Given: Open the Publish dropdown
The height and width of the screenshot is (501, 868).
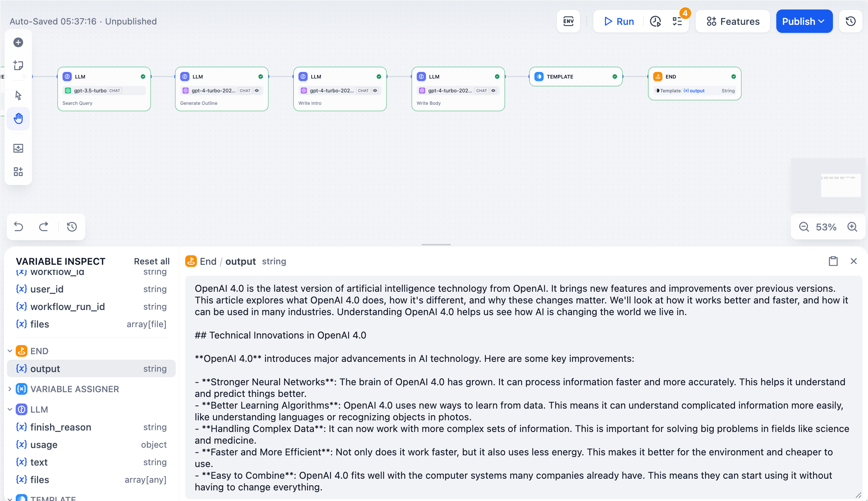Looking at the screenshot, I should (x=804, y=21).
